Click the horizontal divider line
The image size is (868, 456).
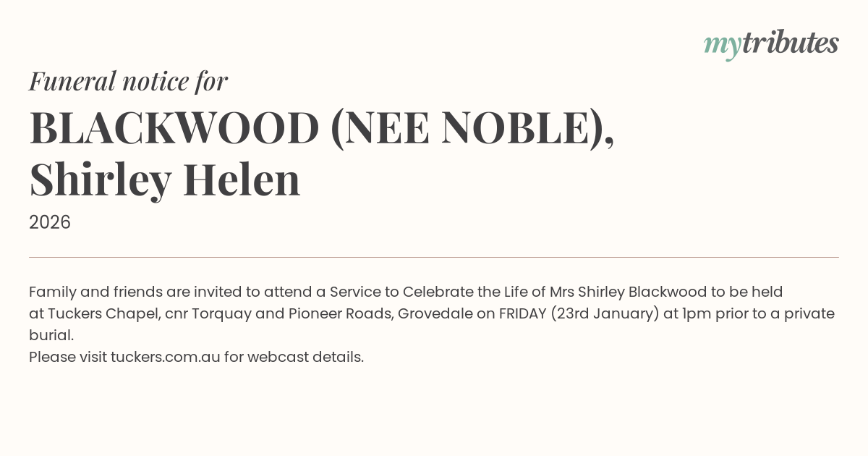[x=434, y=257]
